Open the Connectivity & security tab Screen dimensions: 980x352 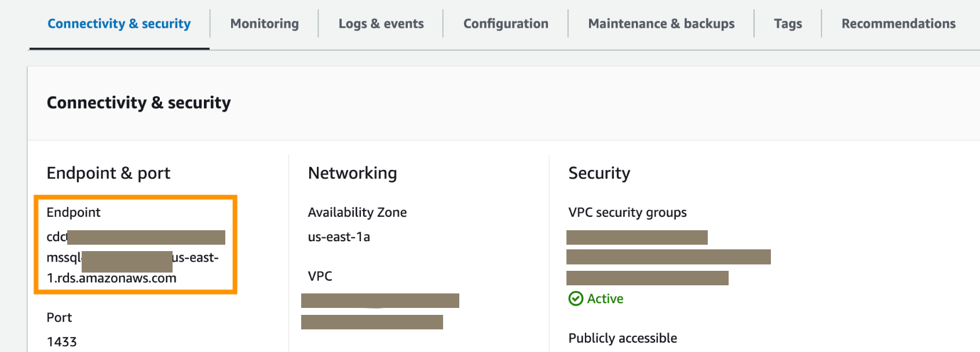pos(119,24)
